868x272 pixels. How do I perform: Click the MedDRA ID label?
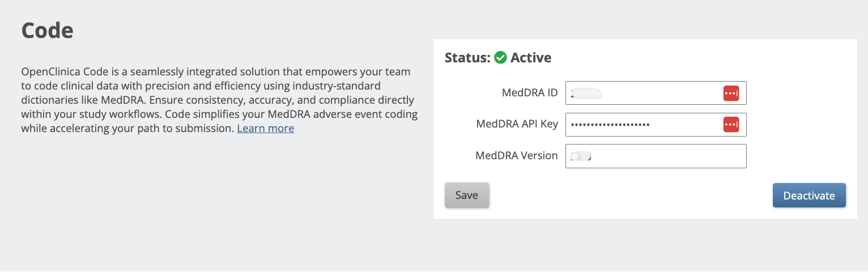[530, 92]
